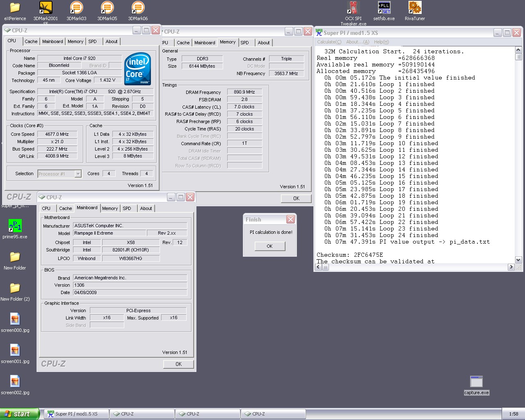This screenshot has width=525, height=420.
Task: Click OK in Memory CPU-Z window
Action: coord(296,198)
